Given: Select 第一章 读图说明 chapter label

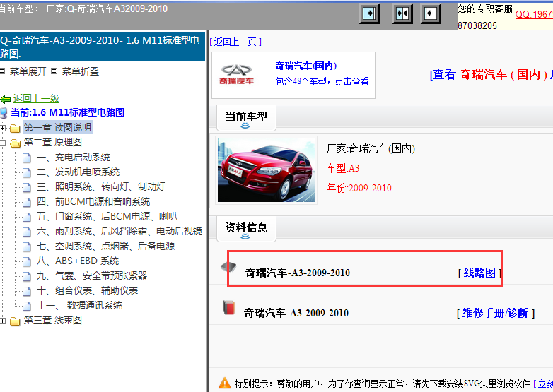Looking at the screenshot, I should coord(57,128).
